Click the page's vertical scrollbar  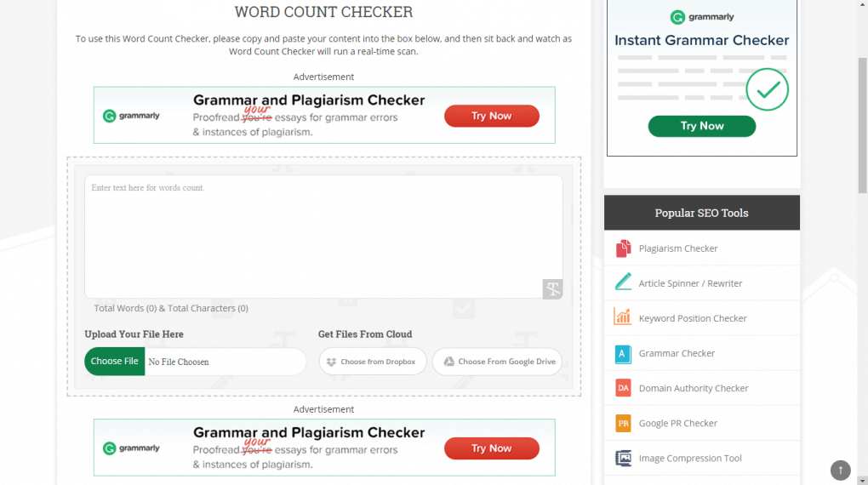tap(861, 128)
